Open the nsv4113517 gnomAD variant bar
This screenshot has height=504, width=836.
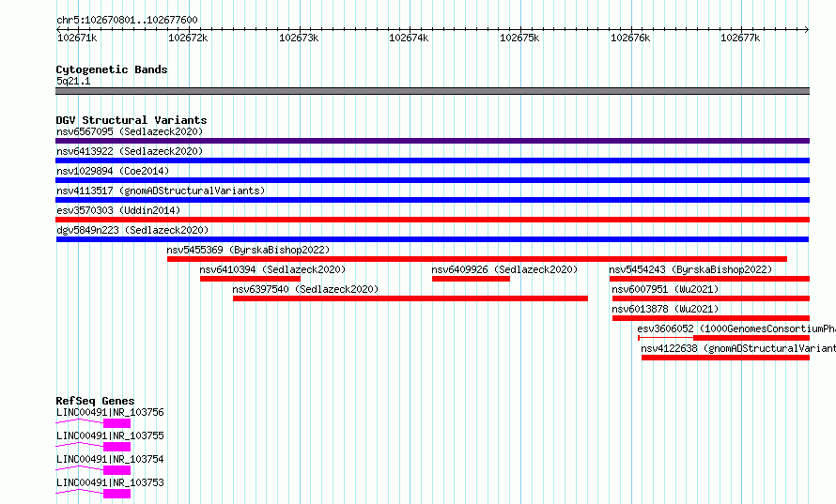click(432, 200)
